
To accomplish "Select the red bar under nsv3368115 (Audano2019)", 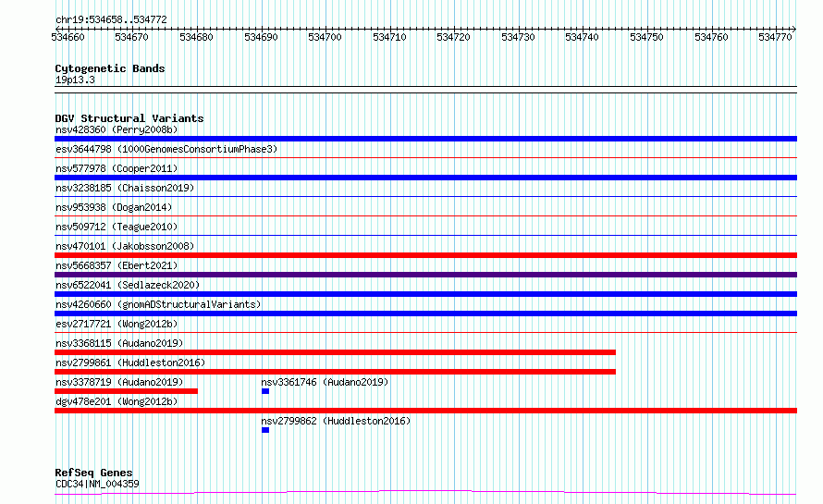I will point(335,352).
